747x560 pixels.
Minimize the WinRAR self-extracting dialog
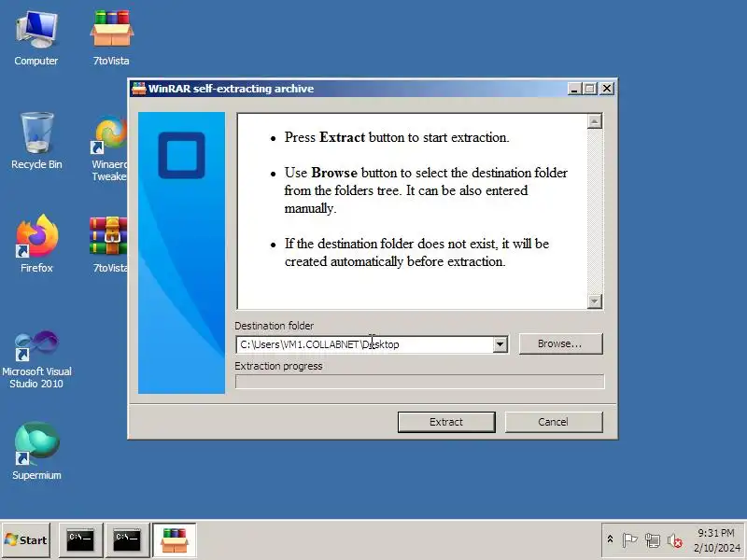pyautogui.click(x=575, y=89)
